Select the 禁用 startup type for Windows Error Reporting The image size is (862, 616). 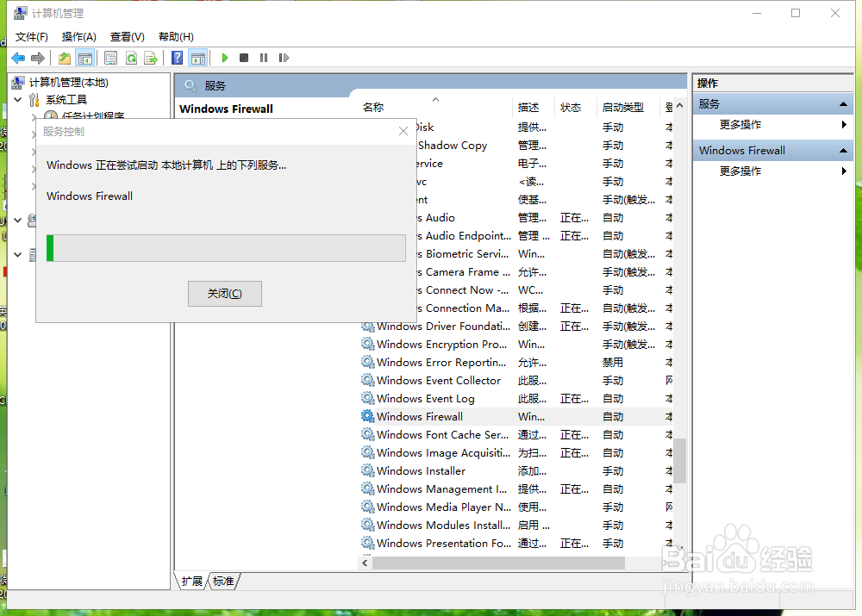pyautogui.click(x=612, y=362)
